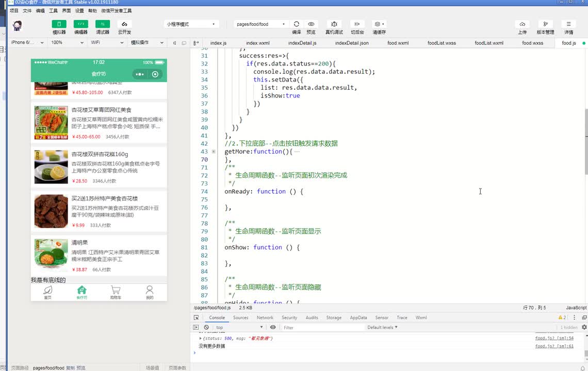
Task: Open the Network tab in devtools
Action: [x=265, y=317]
